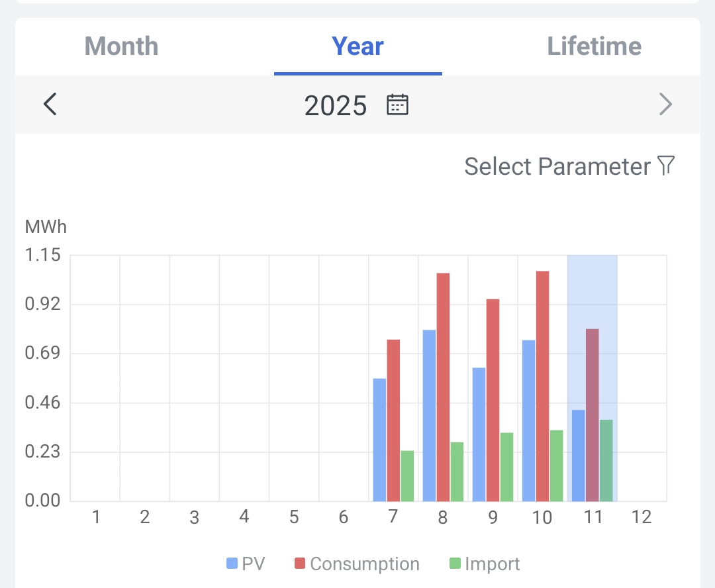Select month 11 Consumption bar
The height and width of the screenshot is (588, 715).
pyautogui.click(x=593, y=415)
